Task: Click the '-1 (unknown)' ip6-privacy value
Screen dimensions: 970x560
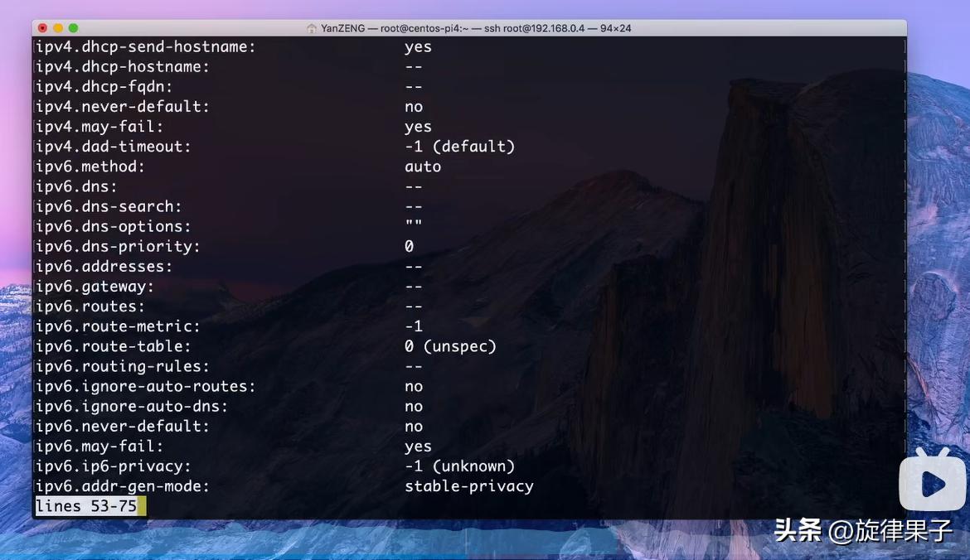Action: pos(459,466)
